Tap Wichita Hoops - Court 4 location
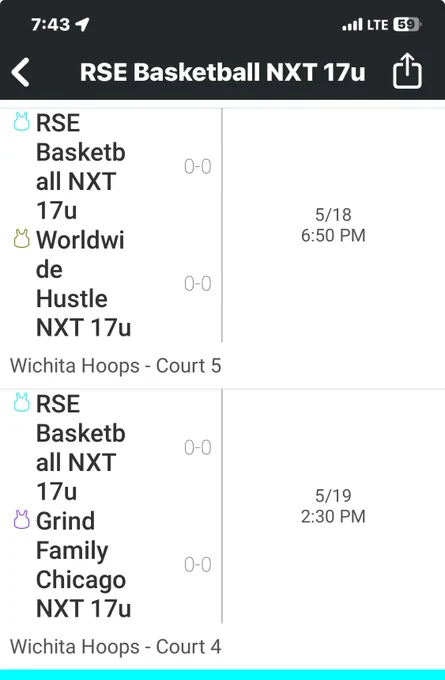The width and height of the screenshot is (445, 680). [115, 647]
